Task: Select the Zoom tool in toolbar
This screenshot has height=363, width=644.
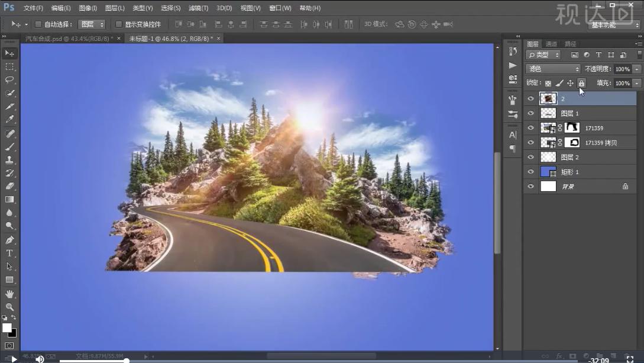Action: (9, 307)
